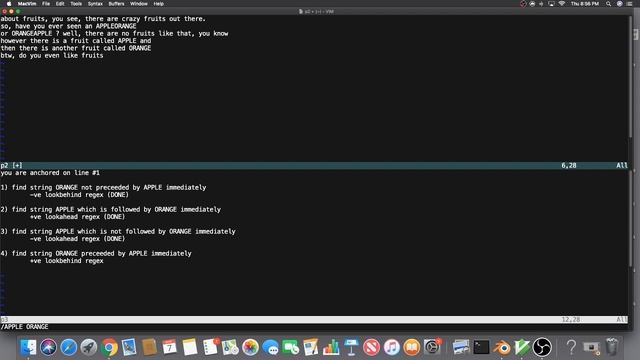The height and width of the screenshot is (360, 640).
Task: Click '-ve lookbehind regex (DONE)' line
Action: pyautogui.click(x=79, y=195)
